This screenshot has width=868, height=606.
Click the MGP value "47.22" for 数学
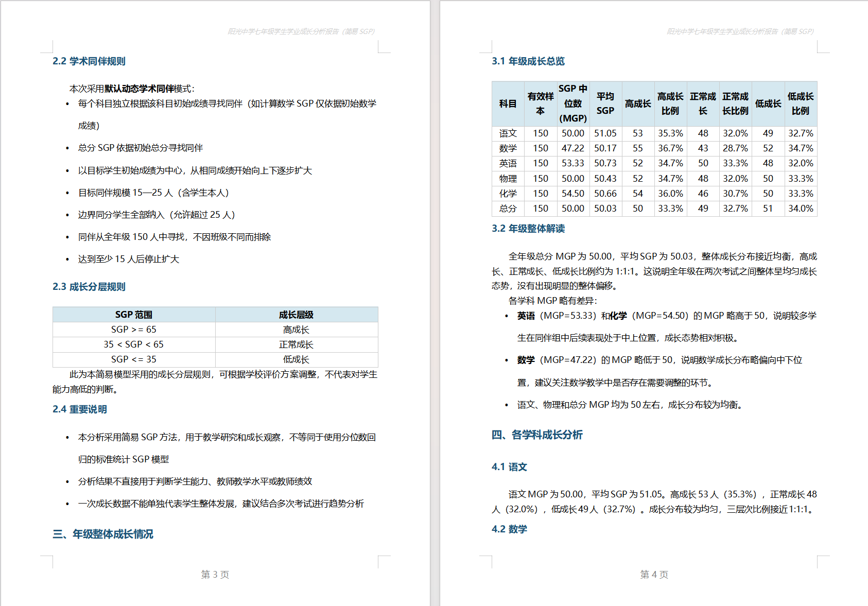click(x=573, y=148)
